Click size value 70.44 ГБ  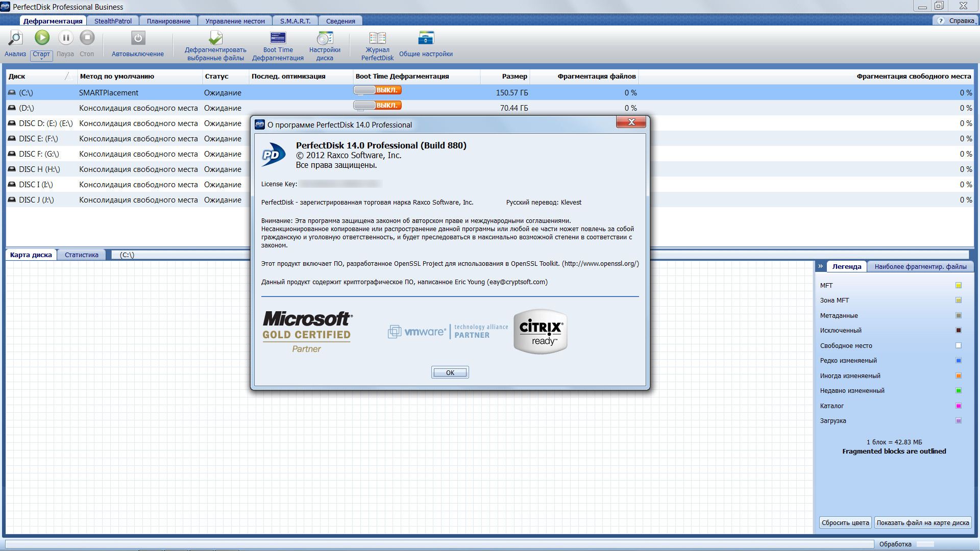point(514,108)
